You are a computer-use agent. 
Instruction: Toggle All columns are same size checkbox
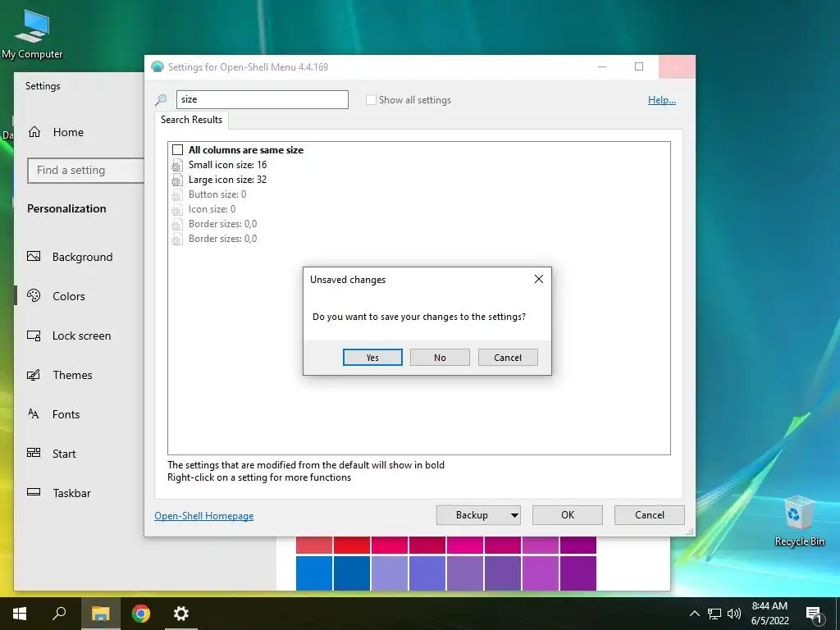[178, 150]
